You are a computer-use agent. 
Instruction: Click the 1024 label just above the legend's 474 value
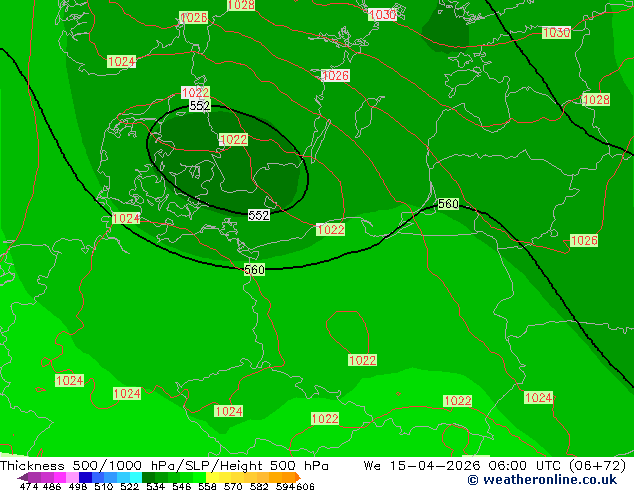point(70,380)
